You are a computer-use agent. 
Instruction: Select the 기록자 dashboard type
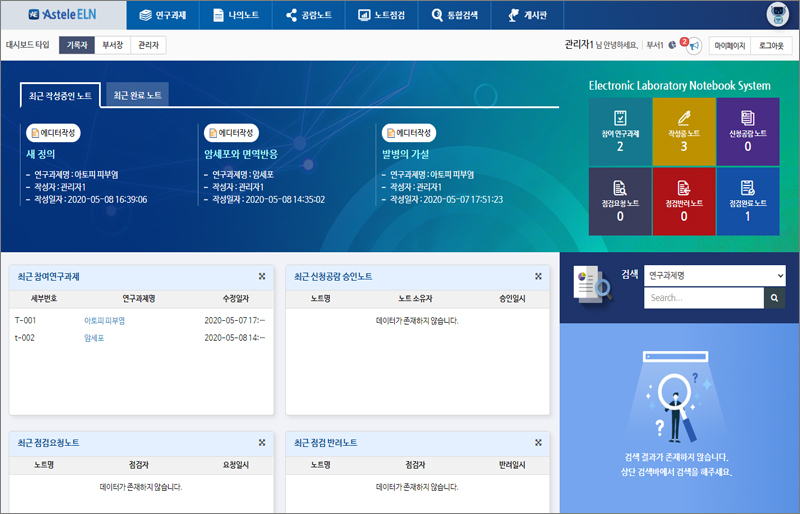coord(76,45)
